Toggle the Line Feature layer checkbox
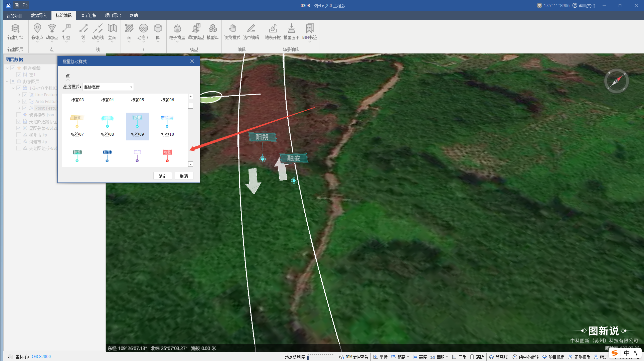This screenshot has height=361, width=644. coord(25,95)
